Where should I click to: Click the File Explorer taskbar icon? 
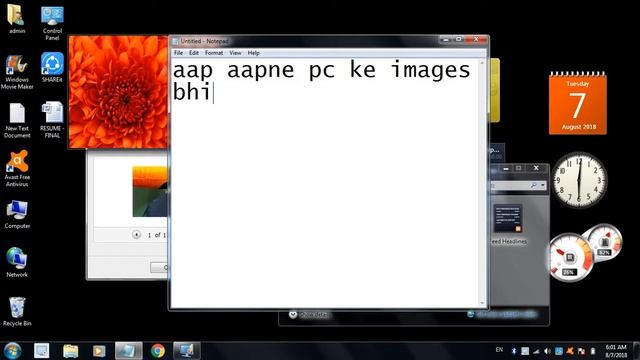70,351
